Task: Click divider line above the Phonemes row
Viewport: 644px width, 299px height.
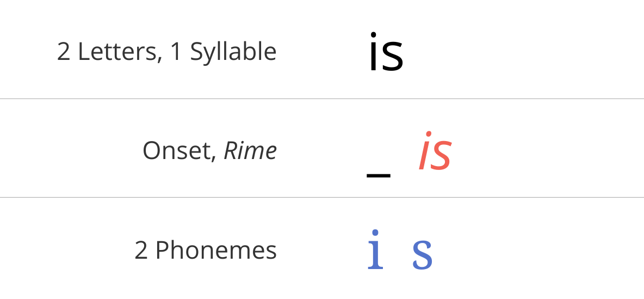Action: [x=322, y=197]
